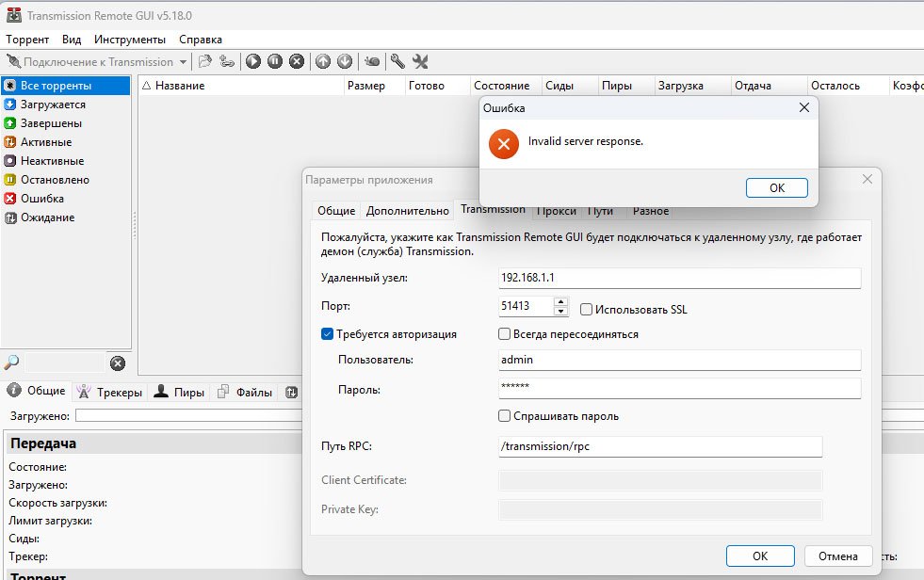Open the Инструменты menu
The image size is (924, 580).
130,40
